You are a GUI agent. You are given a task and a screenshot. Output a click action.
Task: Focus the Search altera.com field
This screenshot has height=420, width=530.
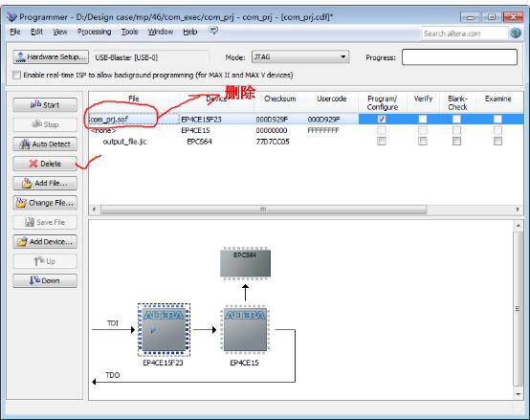pyautogui.click(x=464, y=33)
